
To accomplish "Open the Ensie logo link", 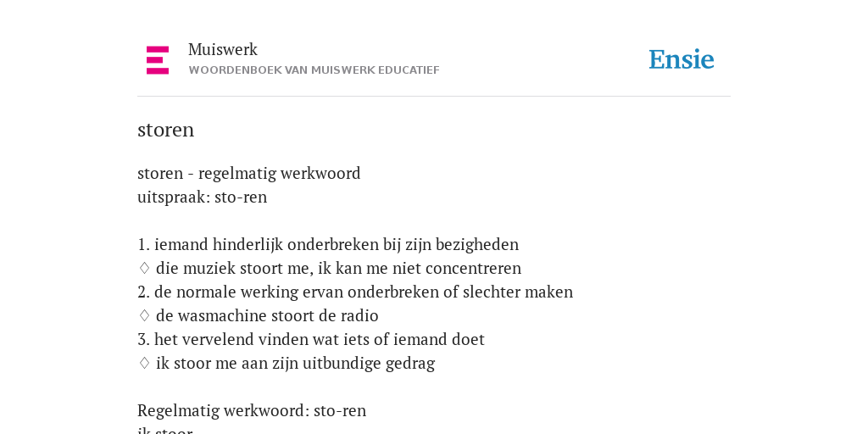I will tap(682, 60).
